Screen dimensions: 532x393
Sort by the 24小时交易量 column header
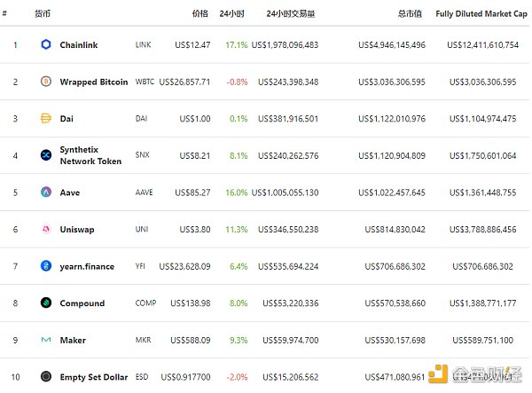tap(291, 14)
